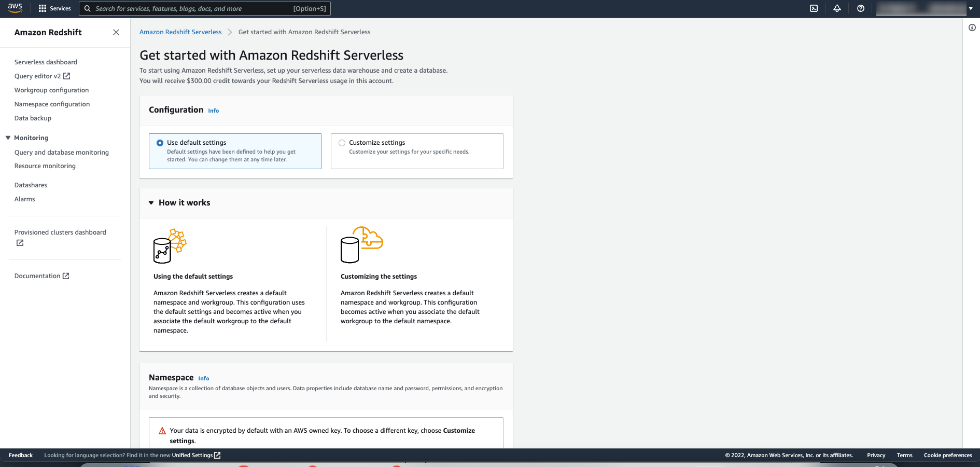The width and height of the screenshot is (980, 467).
Task: Open Documentation link
Action: point(37,276)
